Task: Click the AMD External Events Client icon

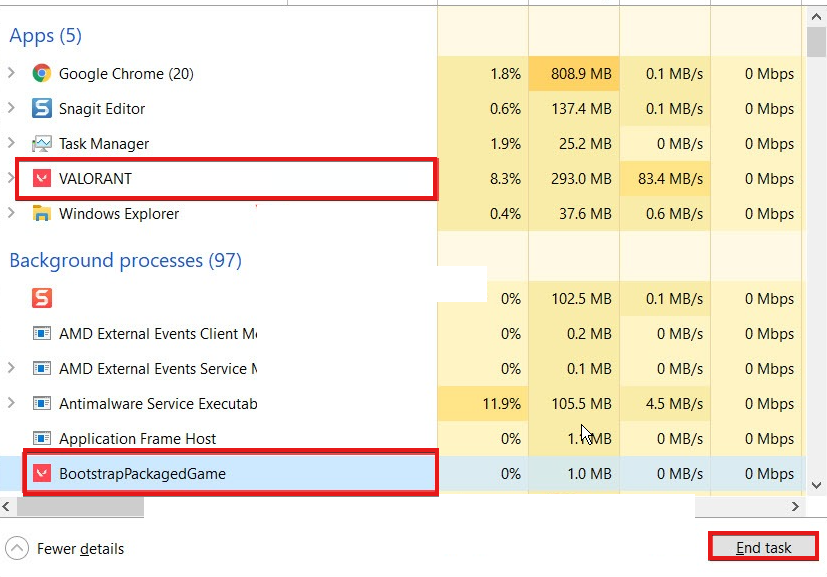Action: [42, 333]
